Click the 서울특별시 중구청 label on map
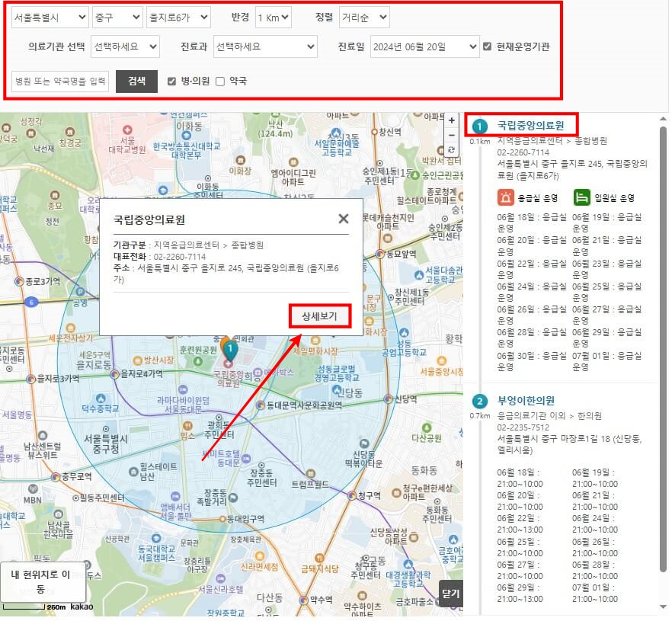This screenshot has height=621, width=672. (106, 443)
